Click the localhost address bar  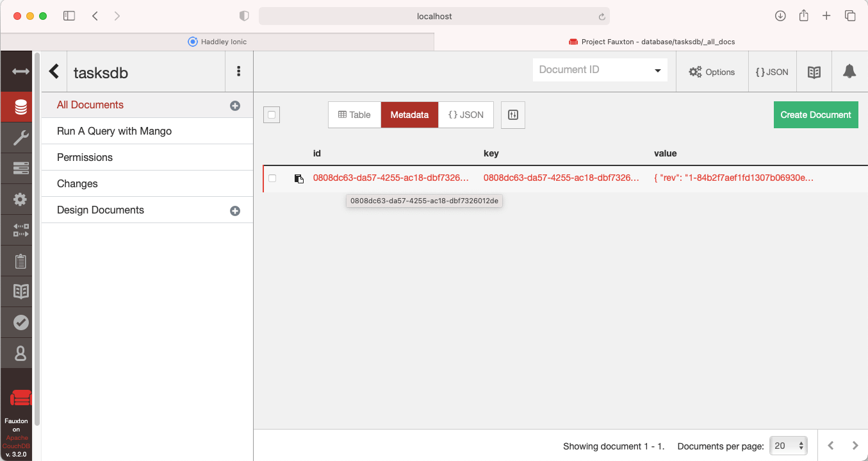[x=434, y=16]
